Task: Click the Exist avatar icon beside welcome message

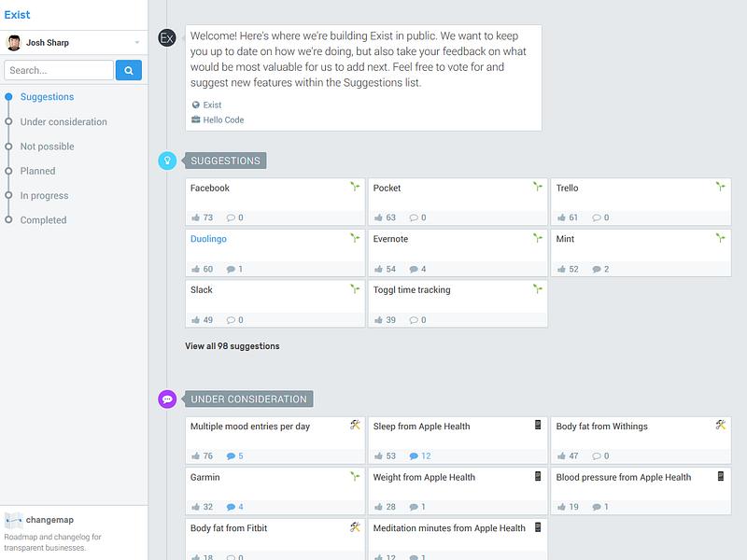Action: [x=167, y=37]
